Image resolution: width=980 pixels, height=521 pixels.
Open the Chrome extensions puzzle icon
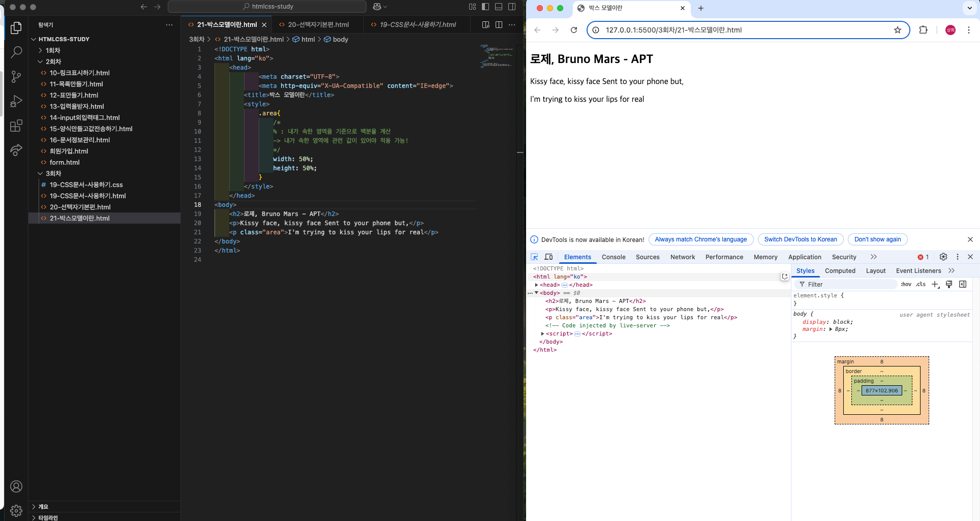coord(924,30)
